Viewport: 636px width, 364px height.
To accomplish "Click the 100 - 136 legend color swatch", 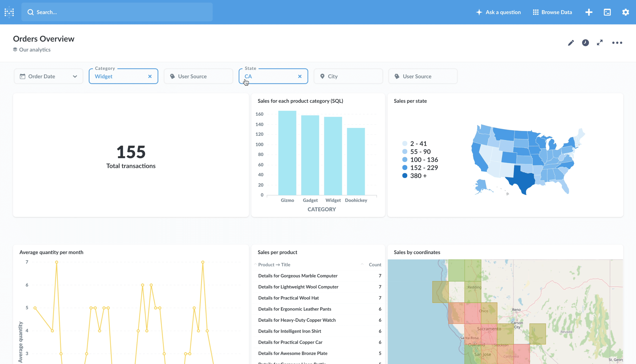I will click(x=405, y=160).
